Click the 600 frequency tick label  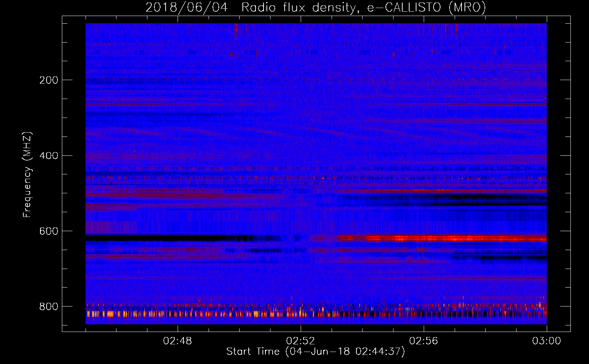pyautogui.click(x=49, y=232)
